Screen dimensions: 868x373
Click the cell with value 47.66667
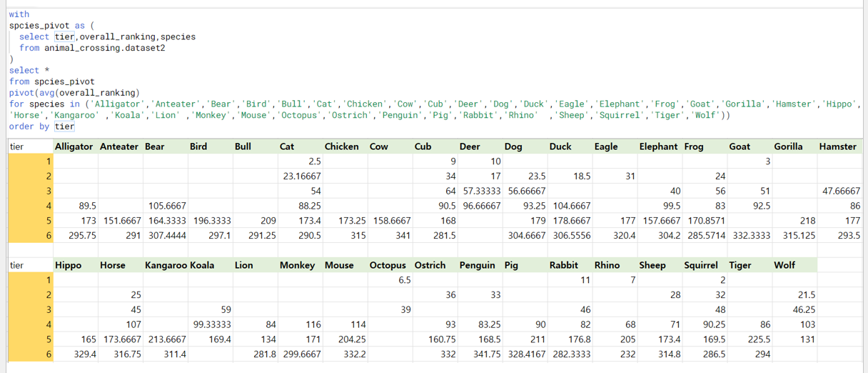842,191
